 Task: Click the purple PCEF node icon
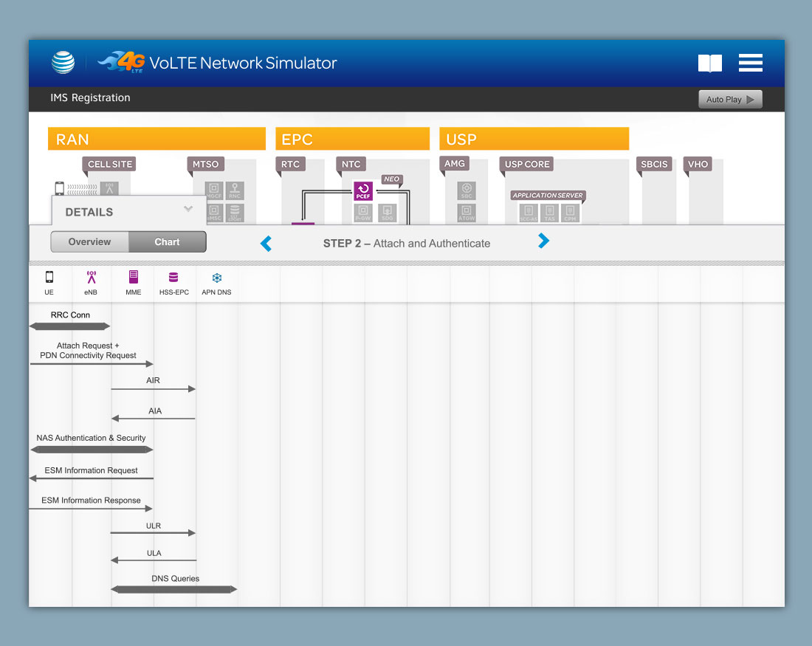coord(362,192)
